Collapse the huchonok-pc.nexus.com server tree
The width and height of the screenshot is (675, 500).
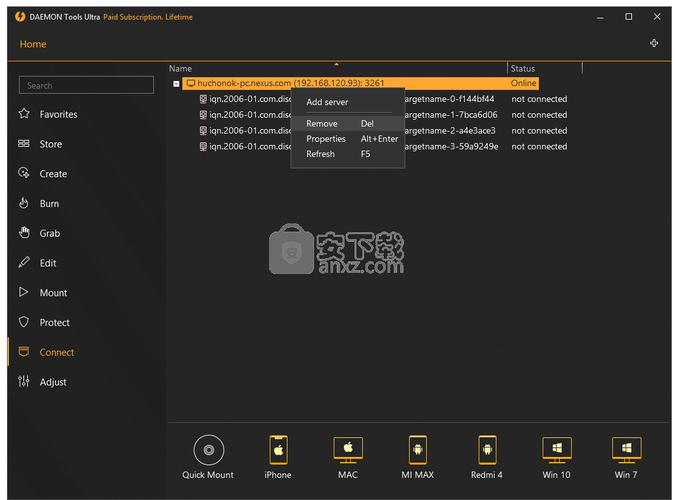[x=176, y=84]
